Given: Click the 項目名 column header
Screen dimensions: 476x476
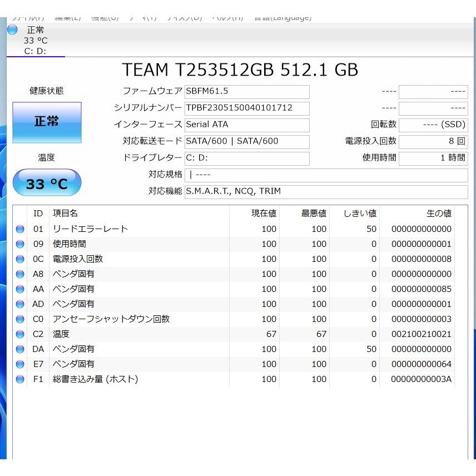Looking at the screenshot, I should tap(139, 214).
